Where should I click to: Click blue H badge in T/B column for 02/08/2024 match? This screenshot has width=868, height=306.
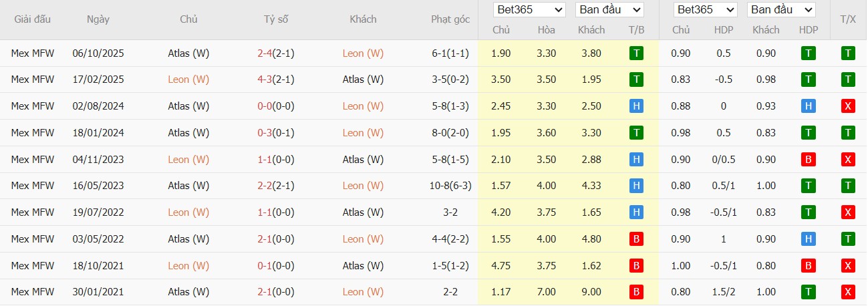point(636,106)
